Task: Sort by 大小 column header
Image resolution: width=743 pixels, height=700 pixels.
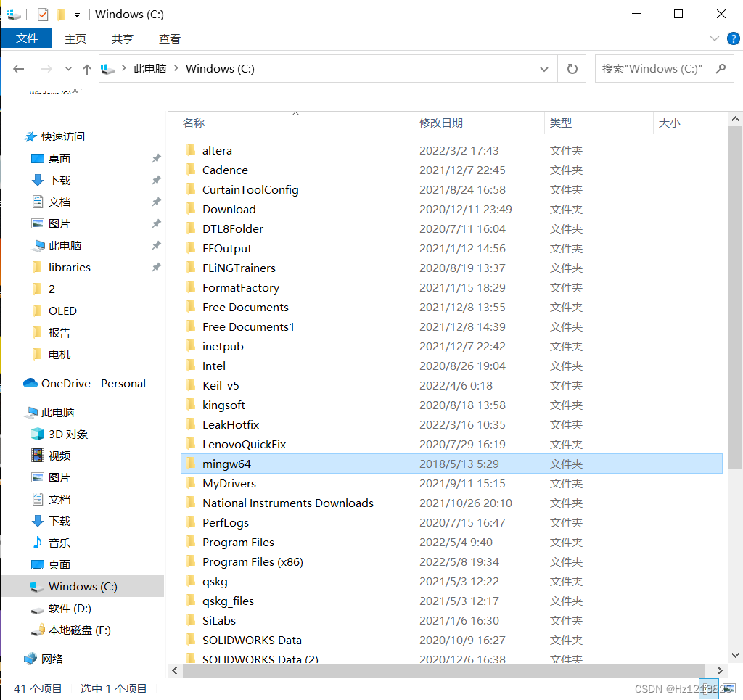Action: point(670,123)
